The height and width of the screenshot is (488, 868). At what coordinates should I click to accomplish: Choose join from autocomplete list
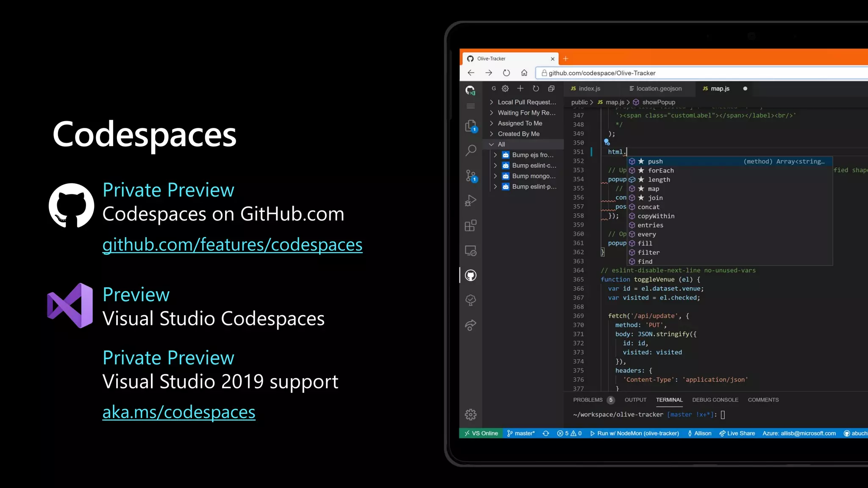pos(730,198)
